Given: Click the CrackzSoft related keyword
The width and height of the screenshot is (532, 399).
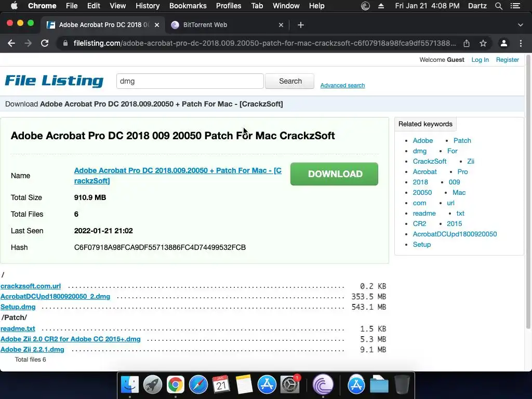Looking at the screenshot, I should [x=430, y=162].
